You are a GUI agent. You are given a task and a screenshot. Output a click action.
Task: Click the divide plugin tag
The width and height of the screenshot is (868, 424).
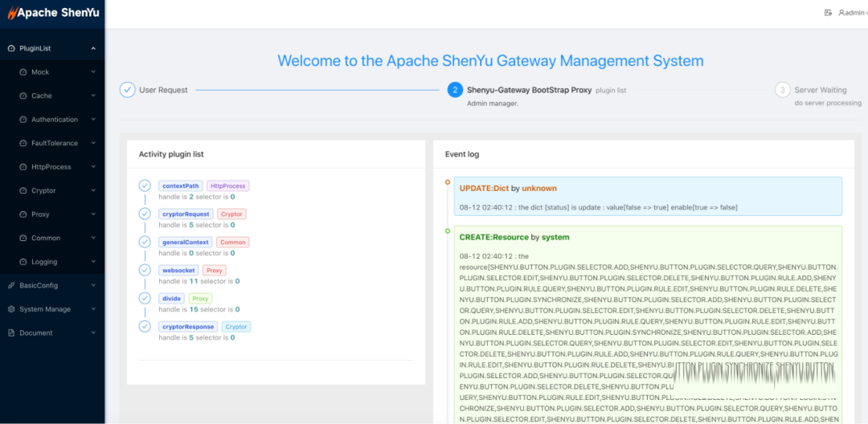pos(171,299)
